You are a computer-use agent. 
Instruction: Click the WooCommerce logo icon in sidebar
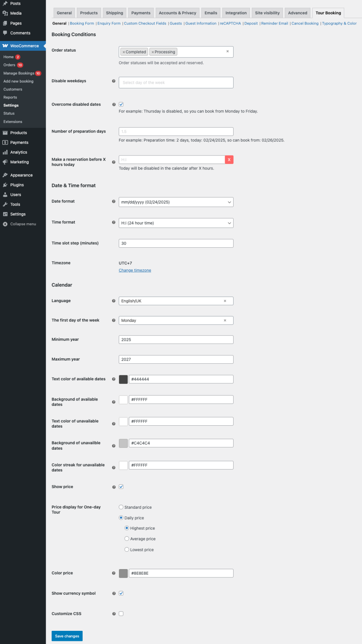tap(5, 46)
